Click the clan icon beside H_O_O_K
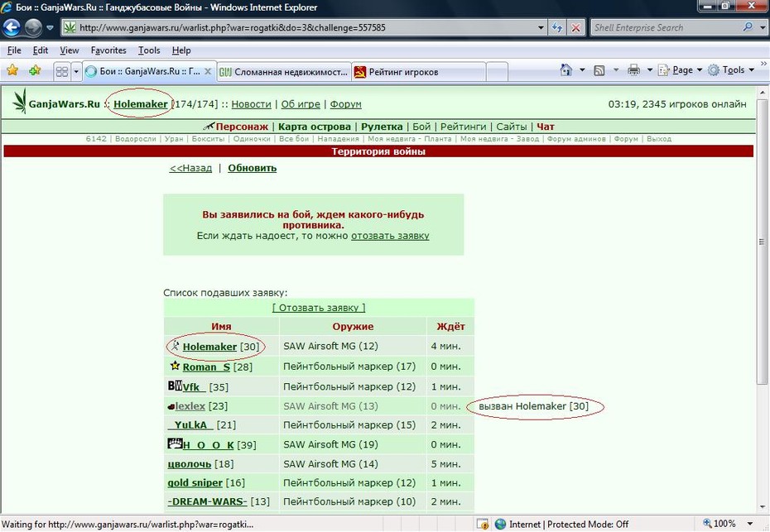Viewport: 770px width, 532px height. (175, 443)
